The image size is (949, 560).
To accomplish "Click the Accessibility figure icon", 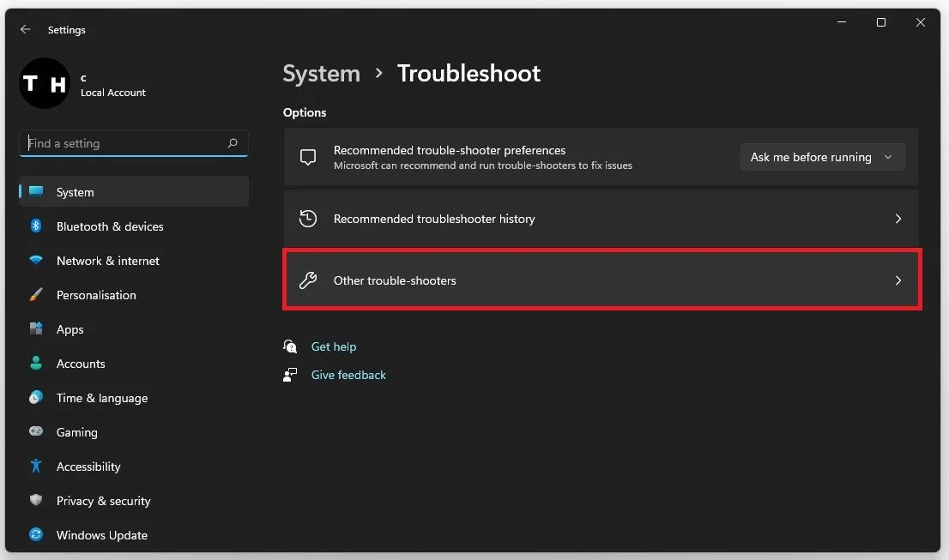I will click(36, 466).
